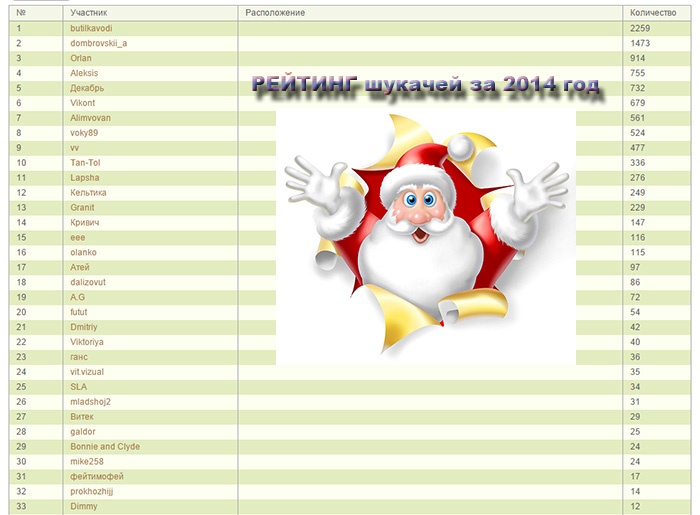Open the futut participant link
This screenshot has height=515, width=700.
79,312
